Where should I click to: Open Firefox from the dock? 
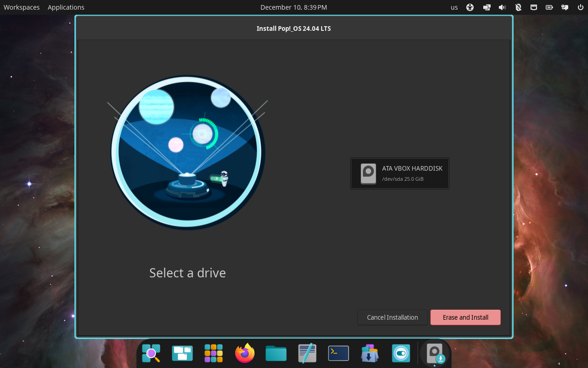(244, 353)
